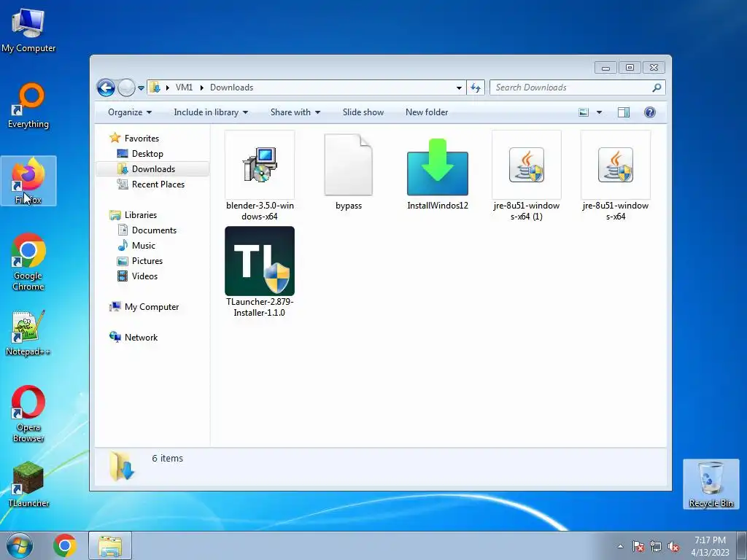Select Desktop under Favorites
Screen dimensions: 747x560
[147, 154]
